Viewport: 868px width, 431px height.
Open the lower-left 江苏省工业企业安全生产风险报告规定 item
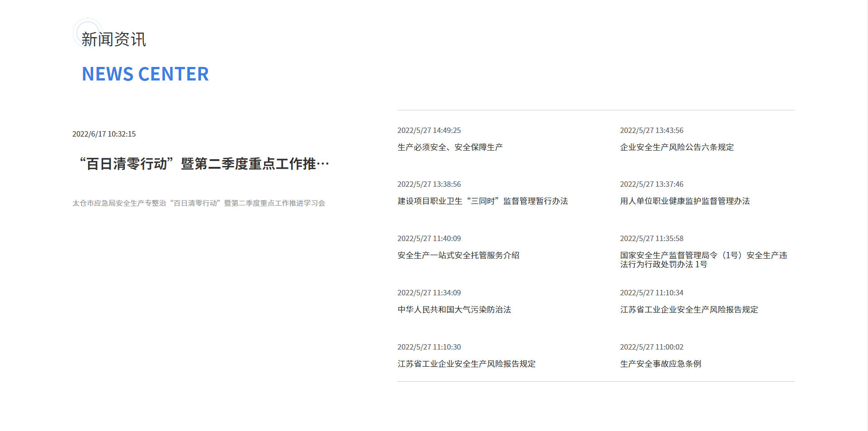coord(466,364)
